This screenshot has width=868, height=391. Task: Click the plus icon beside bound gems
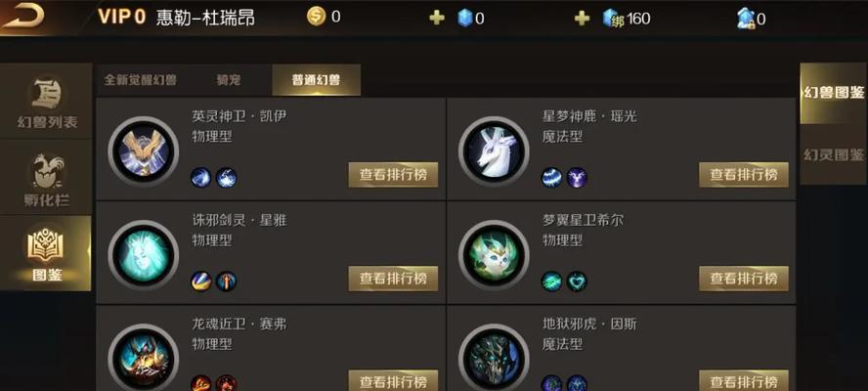point(582,19)
